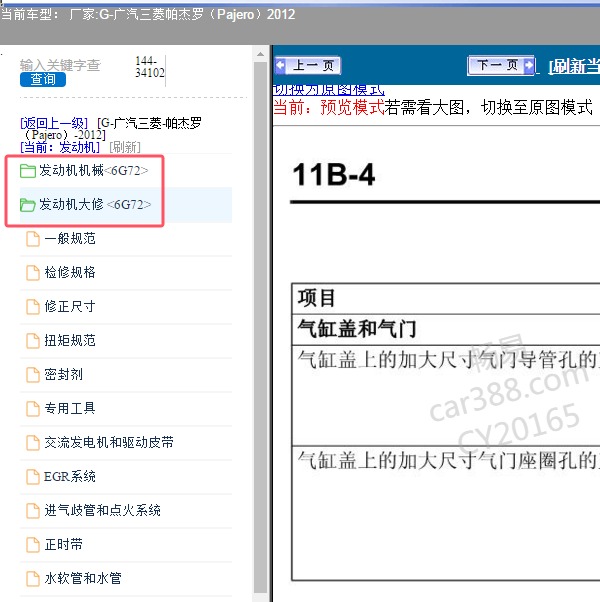Select the 专用工具 entry

[70, 408]
